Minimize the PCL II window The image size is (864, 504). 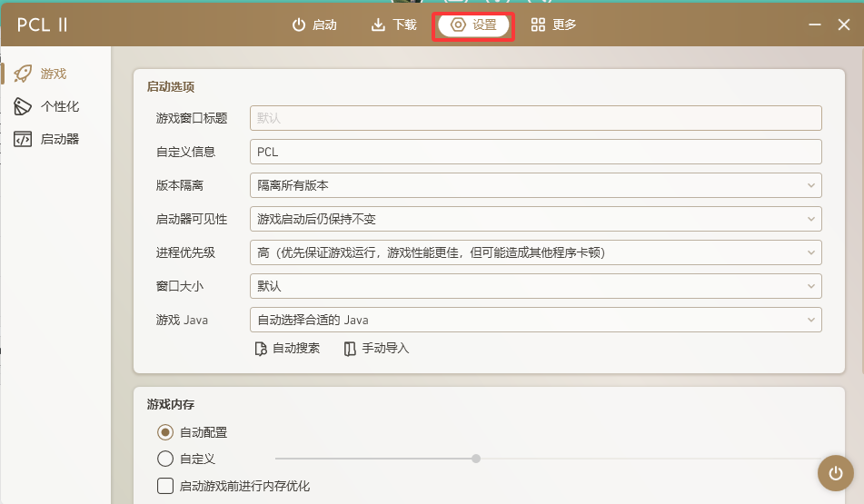(x=815, y=25)
